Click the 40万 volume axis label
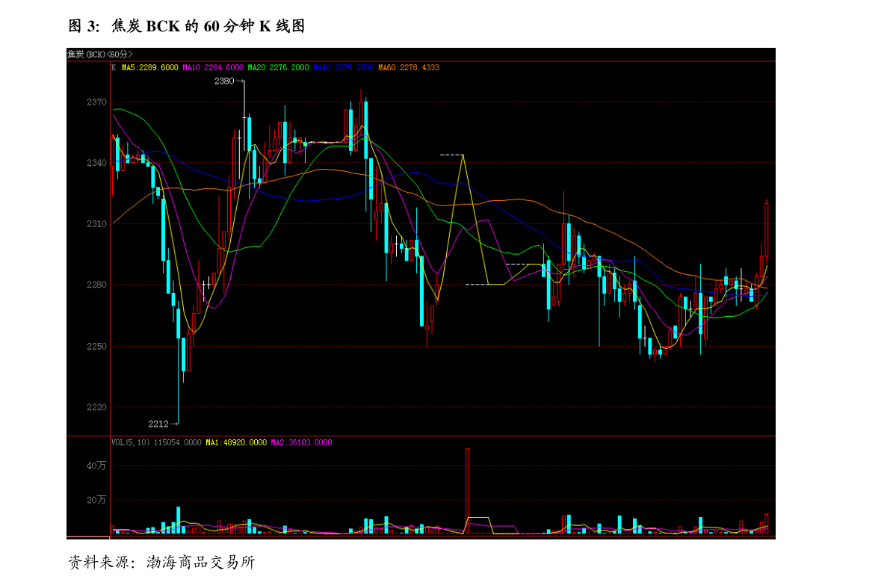This screenshot has width=890, height=588. click(96, 466)
